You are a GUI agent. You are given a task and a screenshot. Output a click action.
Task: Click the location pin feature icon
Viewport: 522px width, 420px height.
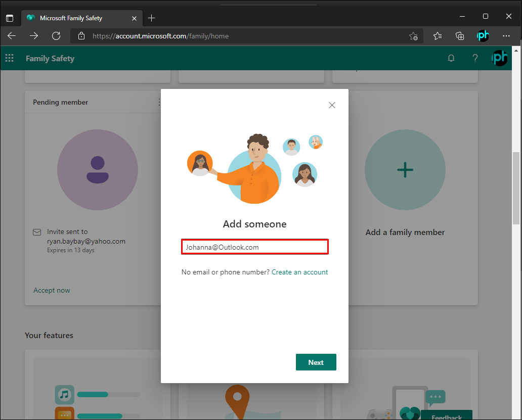tap(237, 401)
